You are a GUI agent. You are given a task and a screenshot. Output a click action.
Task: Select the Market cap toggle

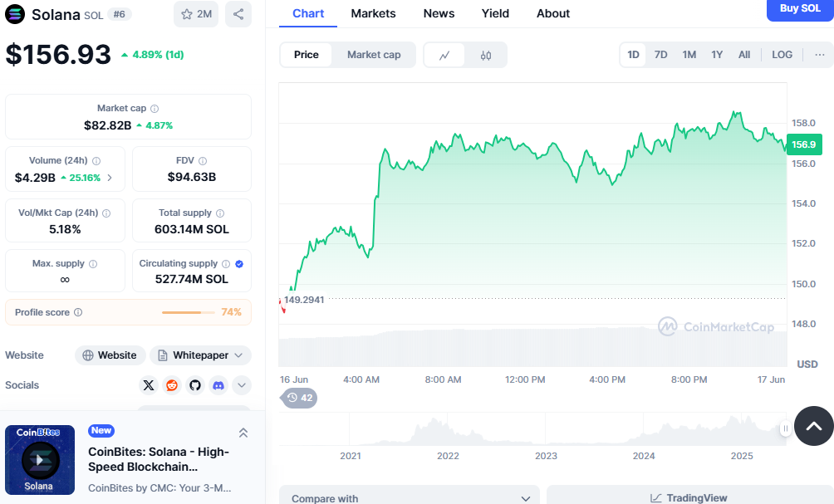(x=374, y=55)
